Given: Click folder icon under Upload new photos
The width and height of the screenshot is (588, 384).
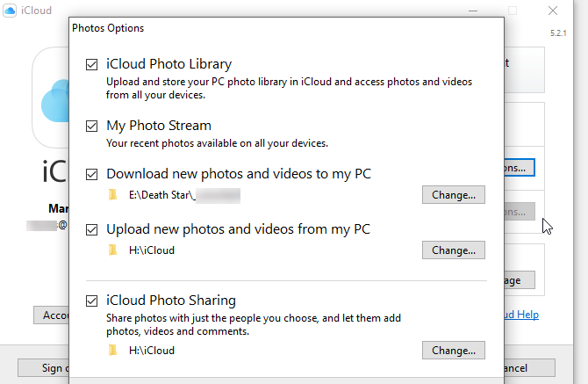Looking at the screenshot, I should (112, 250).
